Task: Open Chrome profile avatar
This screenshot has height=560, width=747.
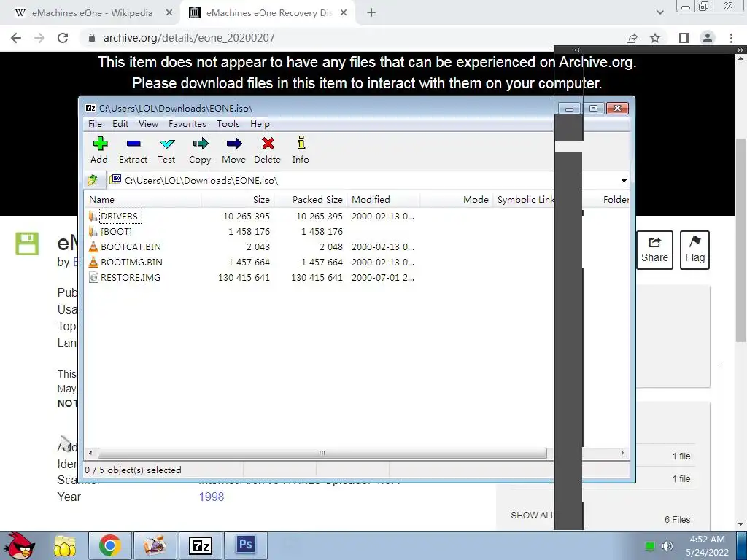Action: pyautogui.click(x=708, y=38)
